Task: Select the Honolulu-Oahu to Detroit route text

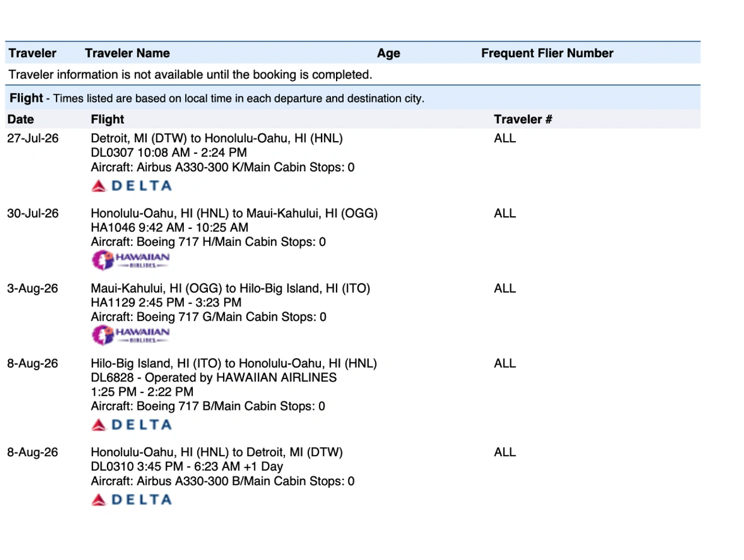Action: click(x=216, y=452)
